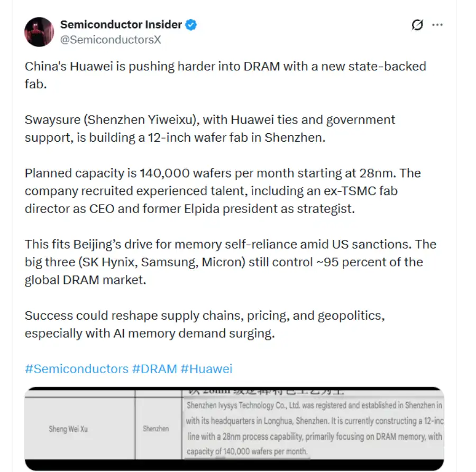Click the planned capacity 140,000 wafers paragraph
476x472 pixels.
[223, 191]
